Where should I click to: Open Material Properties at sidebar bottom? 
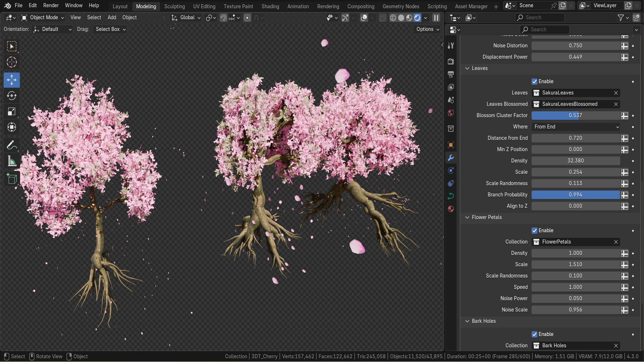coord(451,209)
